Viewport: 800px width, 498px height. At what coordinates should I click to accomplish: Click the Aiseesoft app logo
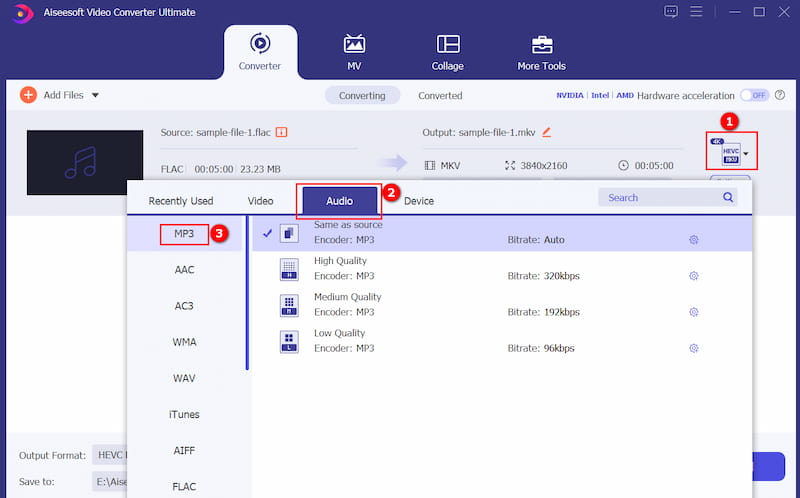pyautogui.click(x=22, y=13)
